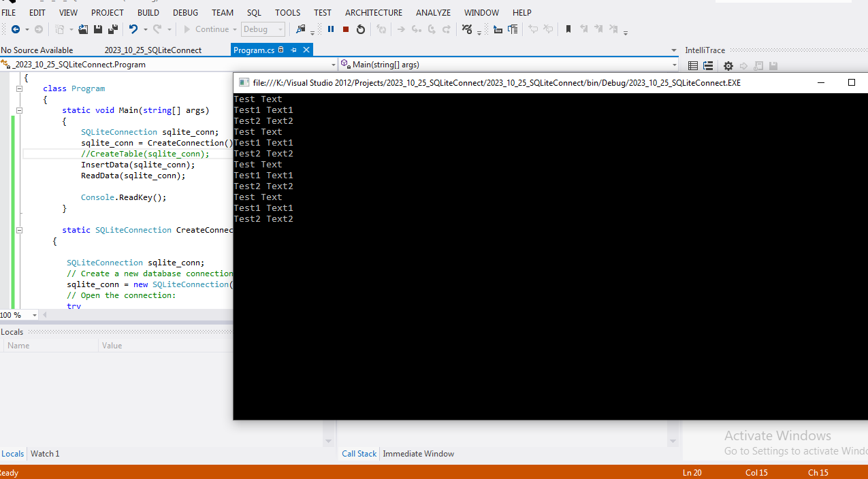Click the Value column header in Locals
The height and width of the screenshot is (479, 868).
tap(112, 346)
